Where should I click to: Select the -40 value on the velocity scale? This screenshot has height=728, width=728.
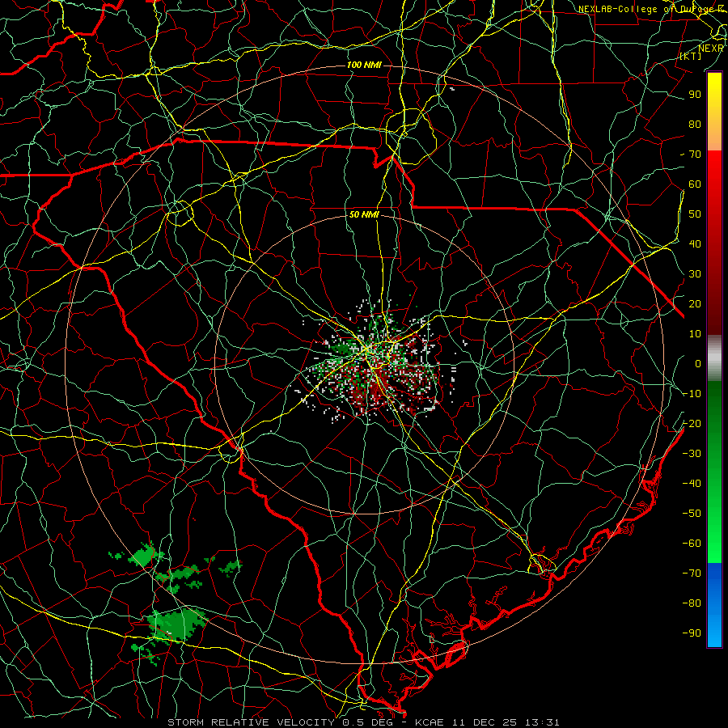point(692,484)
